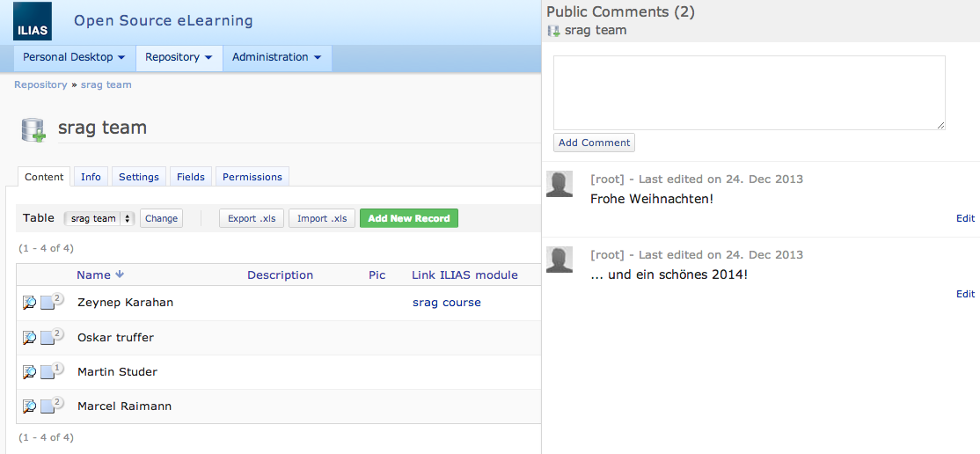Open detail view icon for Zeynep Karahan
The height and width of the screenshot is (454, 980).
click(x=29, y=303)
